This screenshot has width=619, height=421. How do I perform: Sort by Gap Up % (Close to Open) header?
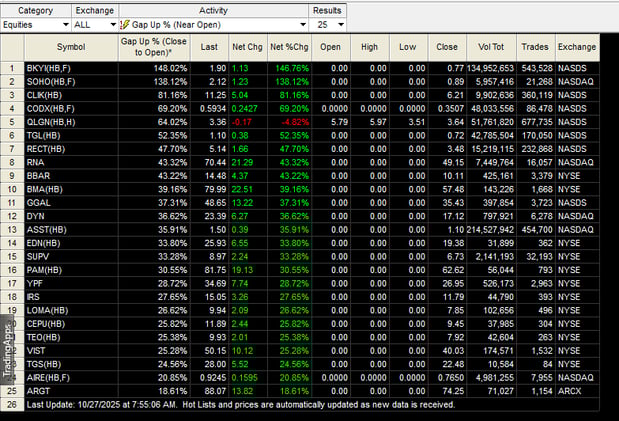click(x=154, y=47)
